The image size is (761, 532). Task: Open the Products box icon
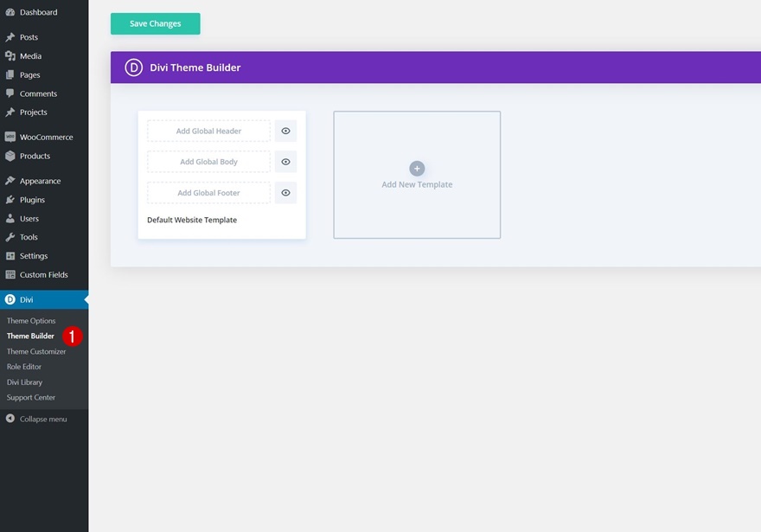[10, 156]
